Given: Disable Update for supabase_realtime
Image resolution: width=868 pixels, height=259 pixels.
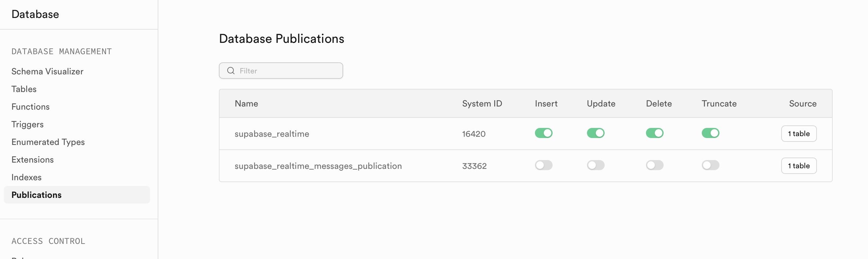Looking at the screenshot, I should [595, 133].
